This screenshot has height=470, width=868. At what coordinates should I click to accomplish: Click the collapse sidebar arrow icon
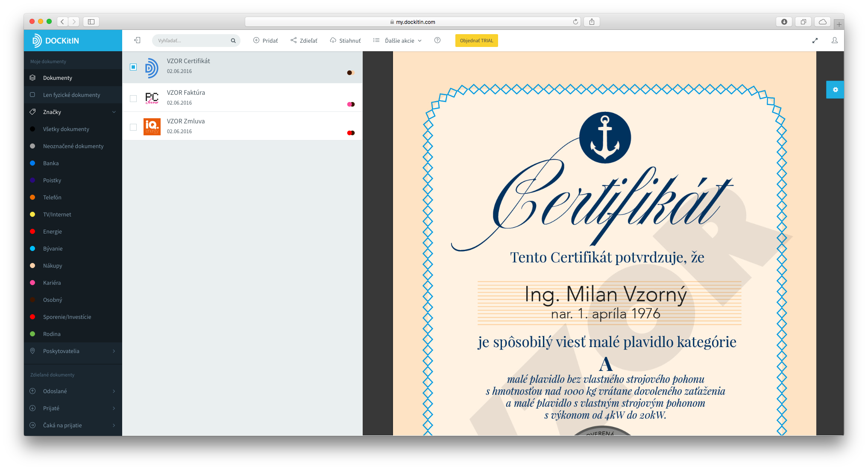coord(137,40)
